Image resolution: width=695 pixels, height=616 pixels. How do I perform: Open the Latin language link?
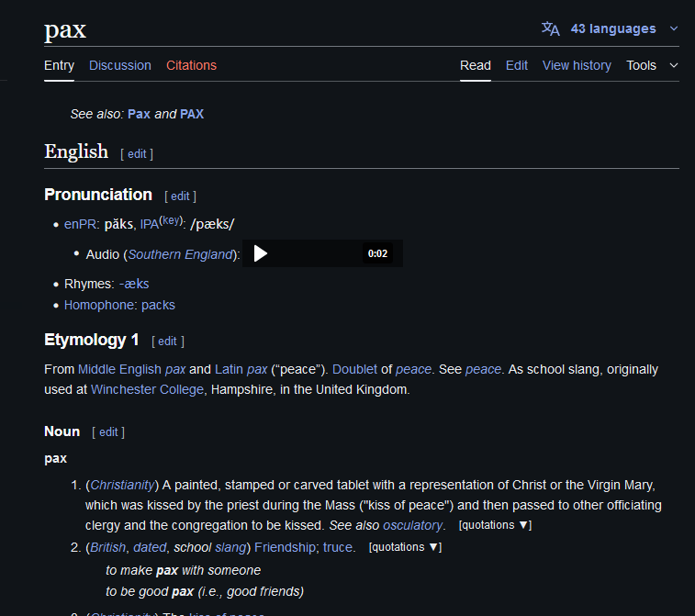pyautogui.click(x=229, y=370)
